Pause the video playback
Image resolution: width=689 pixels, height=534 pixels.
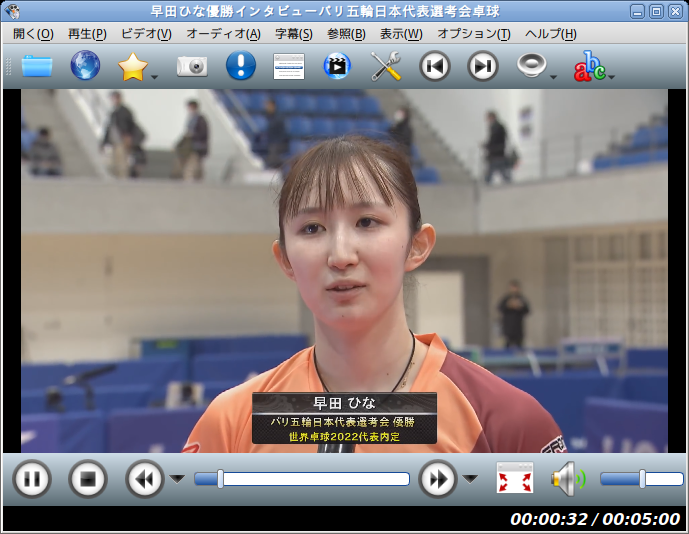click(x=32, y=479)
